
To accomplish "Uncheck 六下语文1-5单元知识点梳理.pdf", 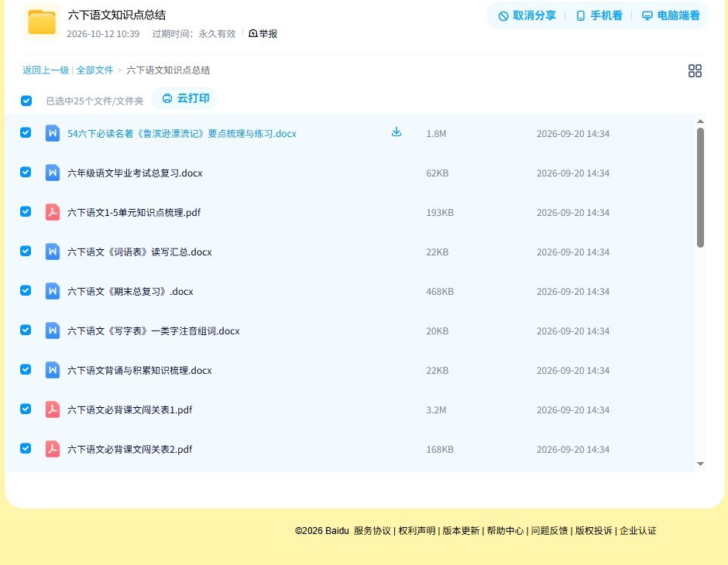I will (x=26, y=211).
